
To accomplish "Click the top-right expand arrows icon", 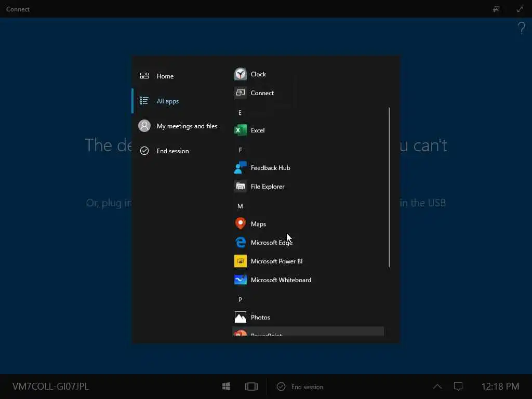I will pyautogui.click(x=520, y=9).
